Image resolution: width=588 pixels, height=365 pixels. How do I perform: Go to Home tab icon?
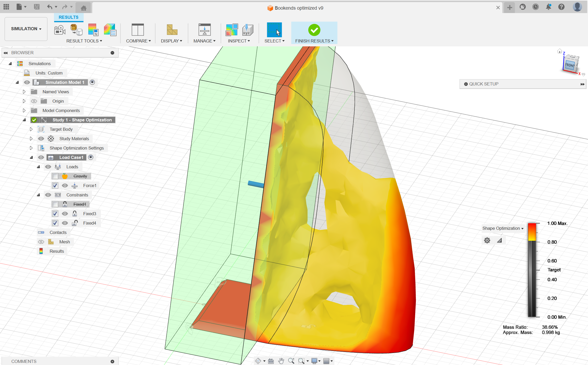coord(83,8)
